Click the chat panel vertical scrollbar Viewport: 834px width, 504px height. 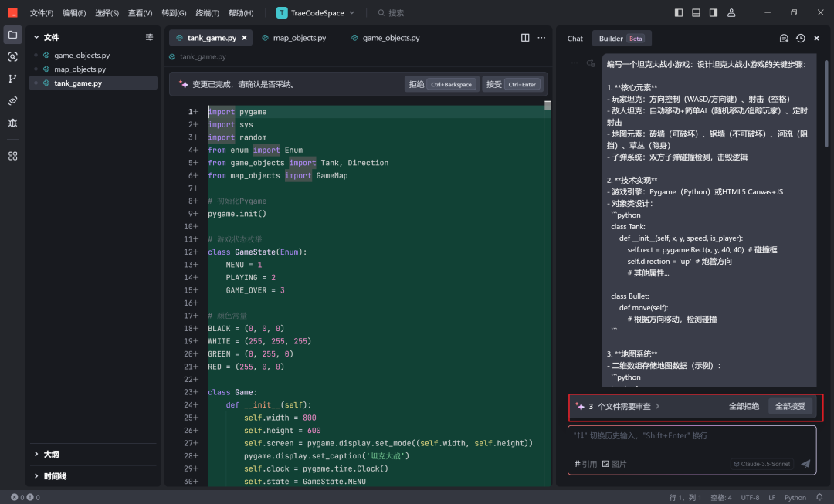tap(826, 103)
